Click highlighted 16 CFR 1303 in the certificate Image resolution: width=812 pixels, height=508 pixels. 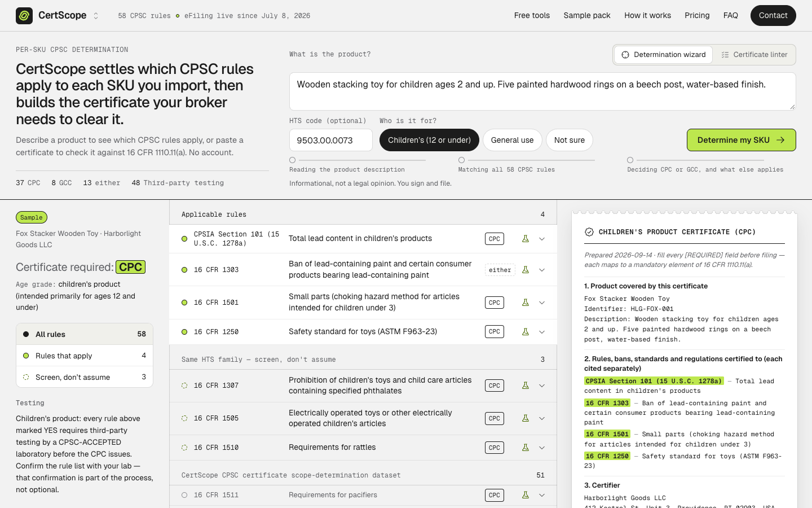pos(607,403)
